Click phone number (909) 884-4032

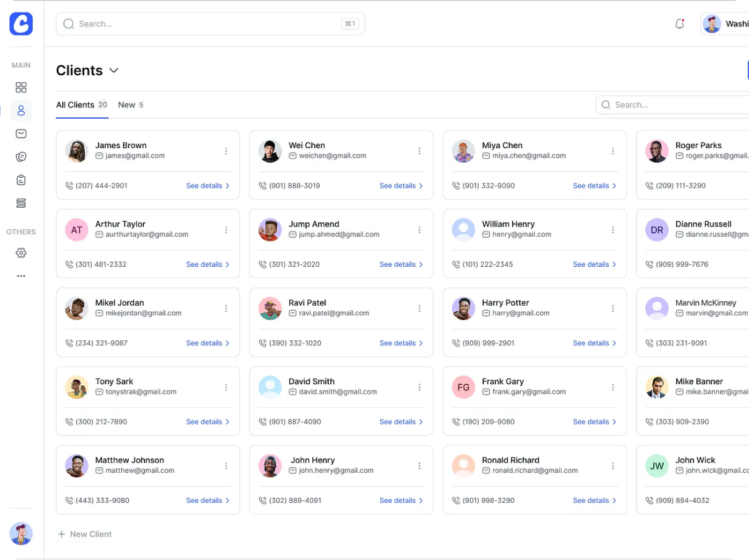click(x=682, y=501)
